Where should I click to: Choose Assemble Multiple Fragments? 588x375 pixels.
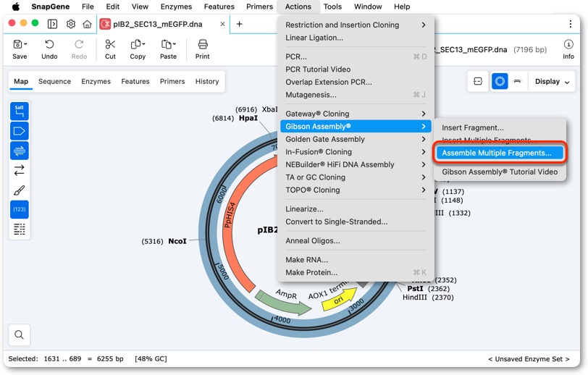click(500, 153)
